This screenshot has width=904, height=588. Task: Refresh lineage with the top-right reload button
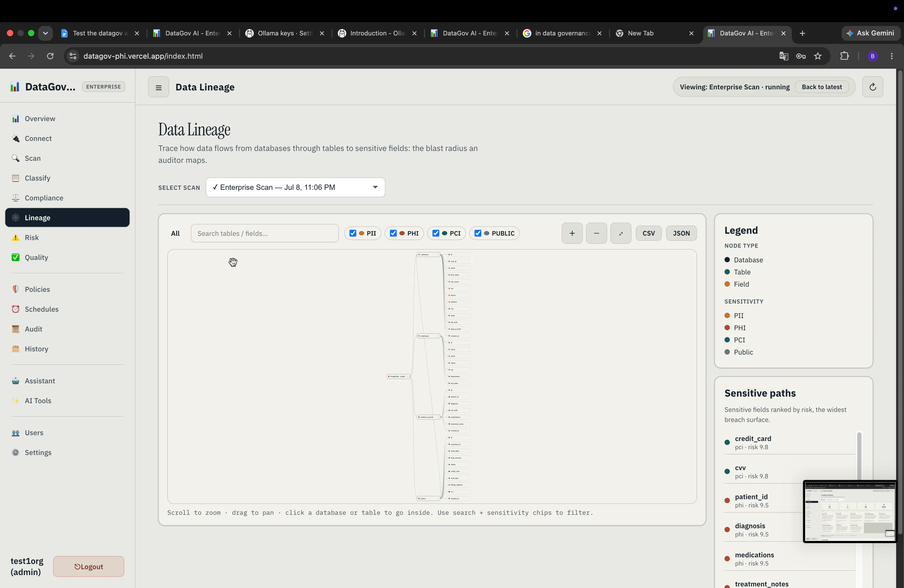coord(873,87)
